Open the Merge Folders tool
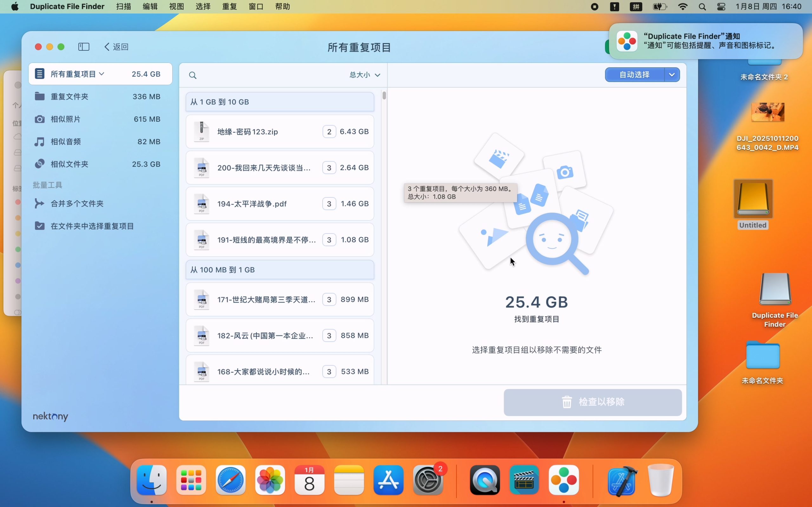This screenshot has height=507, width=812. tap(77, 203)
